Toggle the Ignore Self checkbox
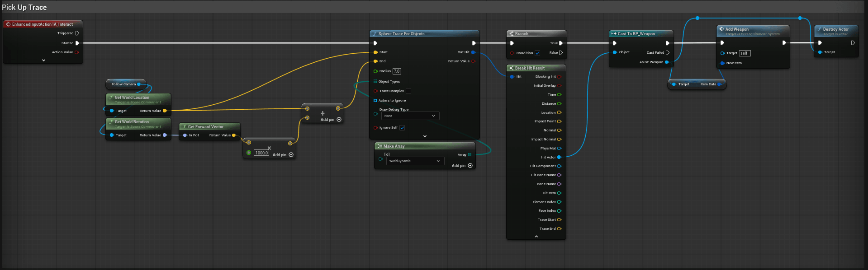 tap(402, 128)
